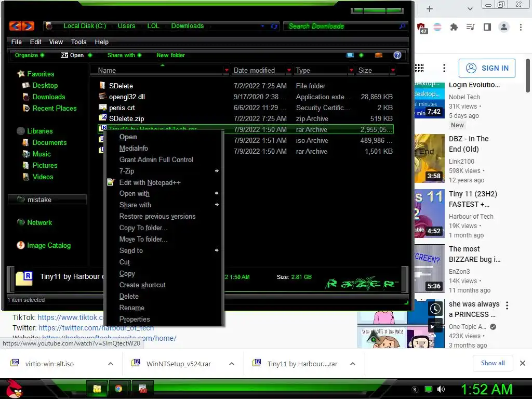Click Show all downloads button
This screenshot has height=399, width=532.
tap(493, 363)
